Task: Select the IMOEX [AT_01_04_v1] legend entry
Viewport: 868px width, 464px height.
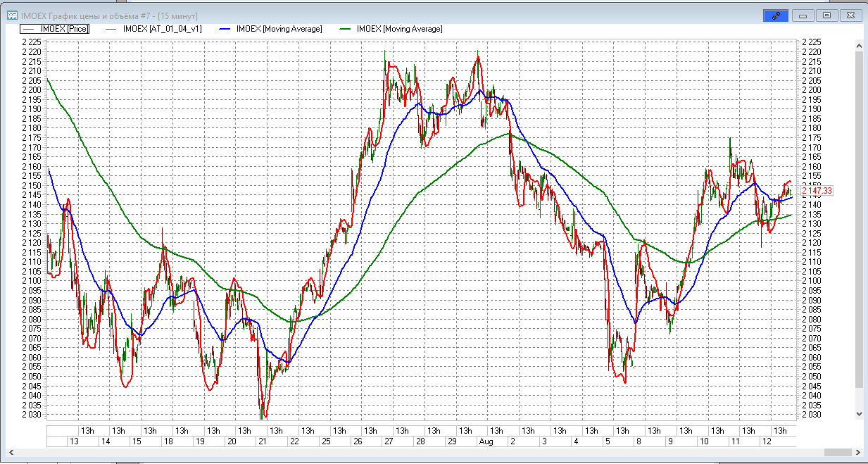Action: (153, 29)
